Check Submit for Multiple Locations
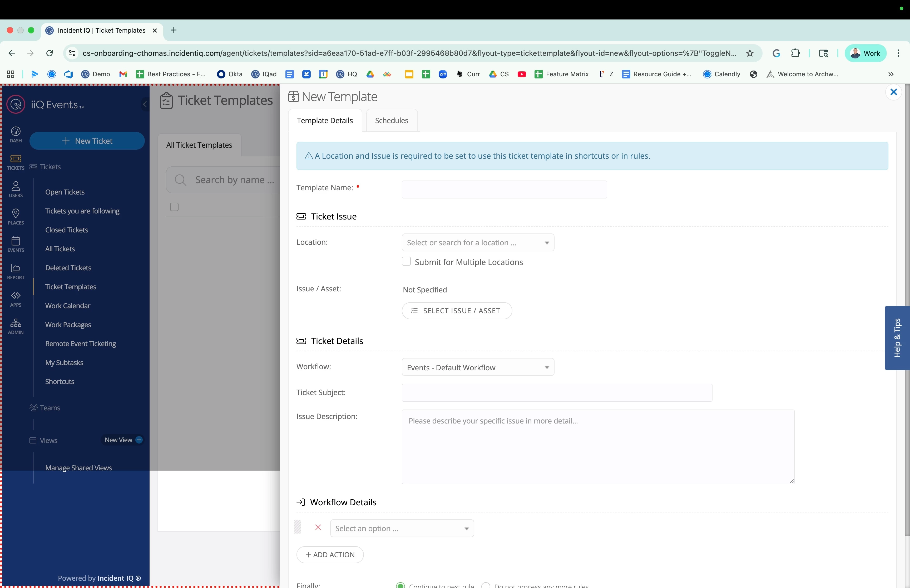This screenshot has height=588, width=910. click(406, 262)
